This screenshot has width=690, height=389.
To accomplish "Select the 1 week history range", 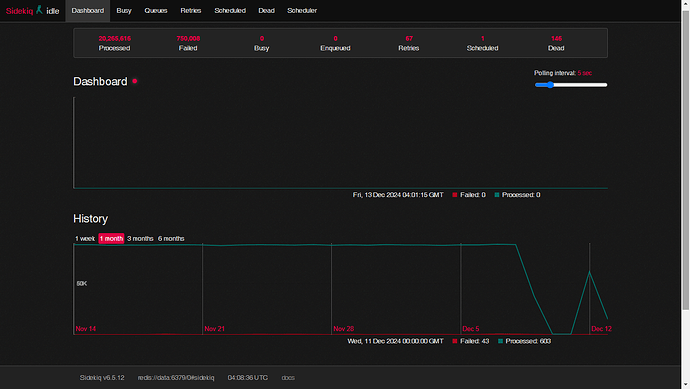I will (85, 239).
